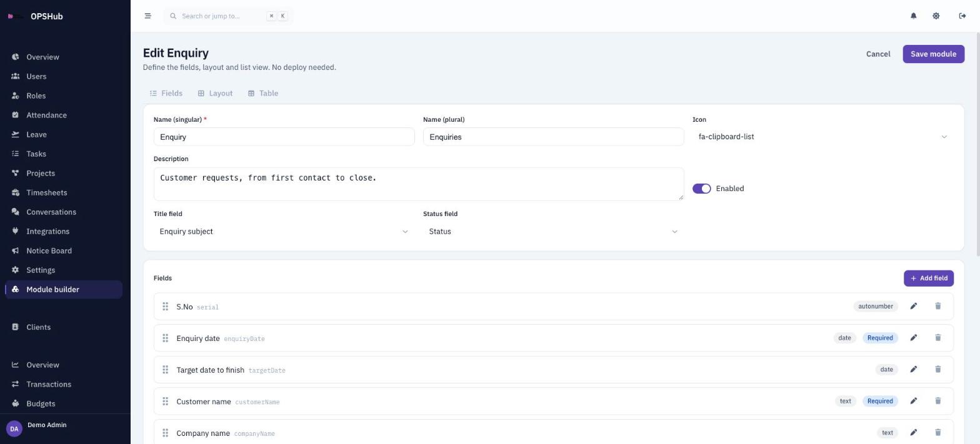Click the Name (singular) input

pyautogui.click(x=284, y=137)
